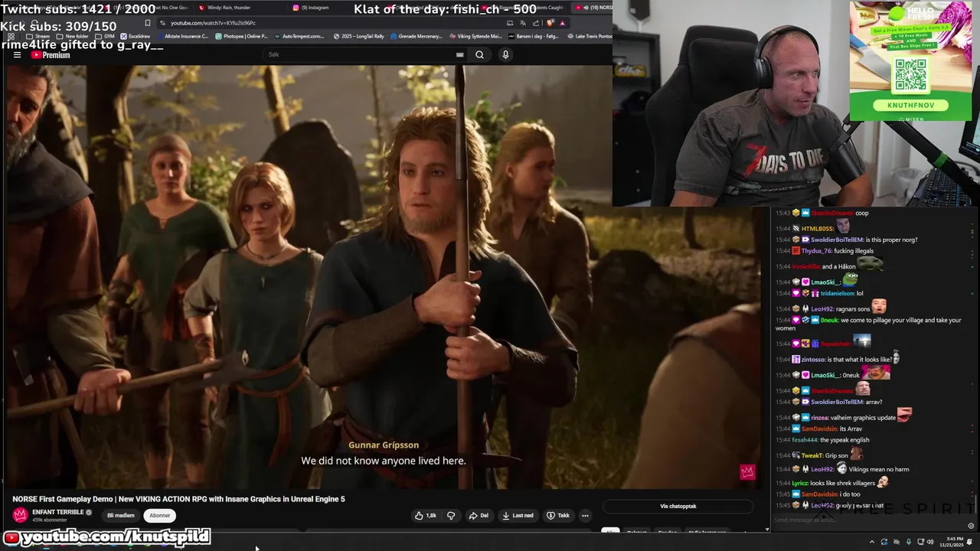Click the channel watermark on the video
This screenshot has width=980, height=551.
click(747, 472)
